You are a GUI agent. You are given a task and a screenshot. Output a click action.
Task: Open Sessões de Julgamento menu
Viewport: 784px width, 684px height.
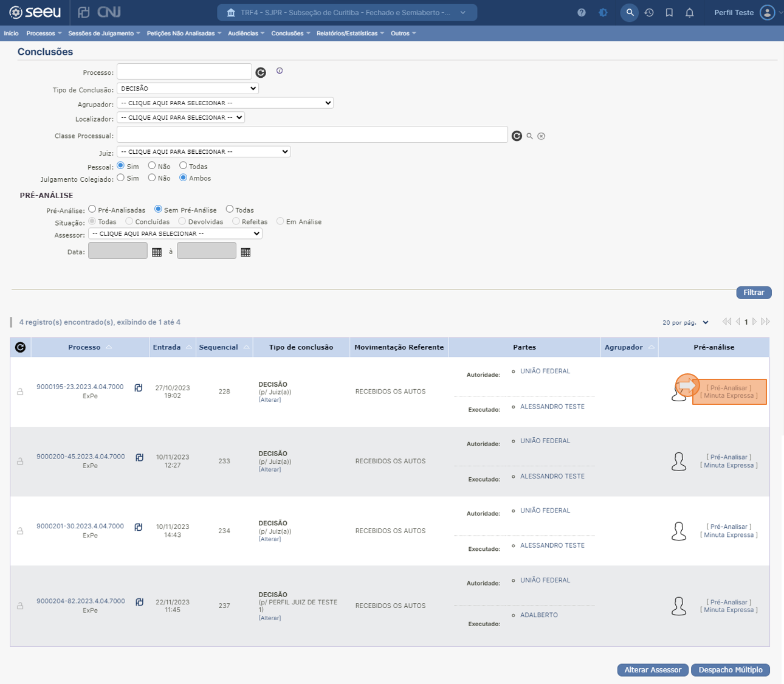coord(104,33)
